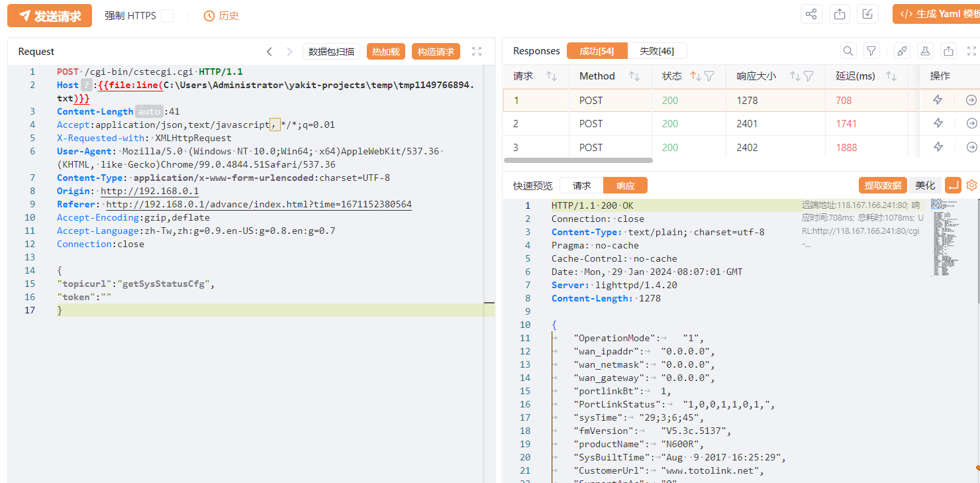Open details arrow for request 1
980x483 pixels.
pos(971,100)
